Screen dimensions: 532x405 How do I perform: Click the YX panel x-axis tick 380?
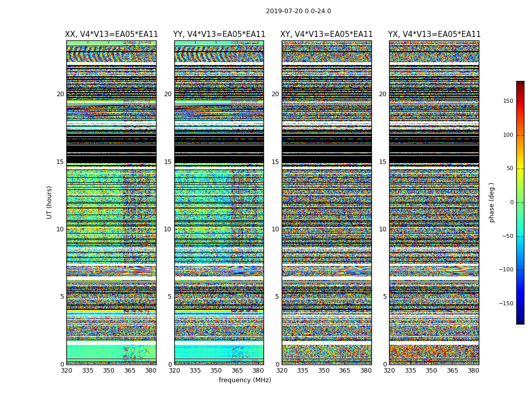coord(473,371)
